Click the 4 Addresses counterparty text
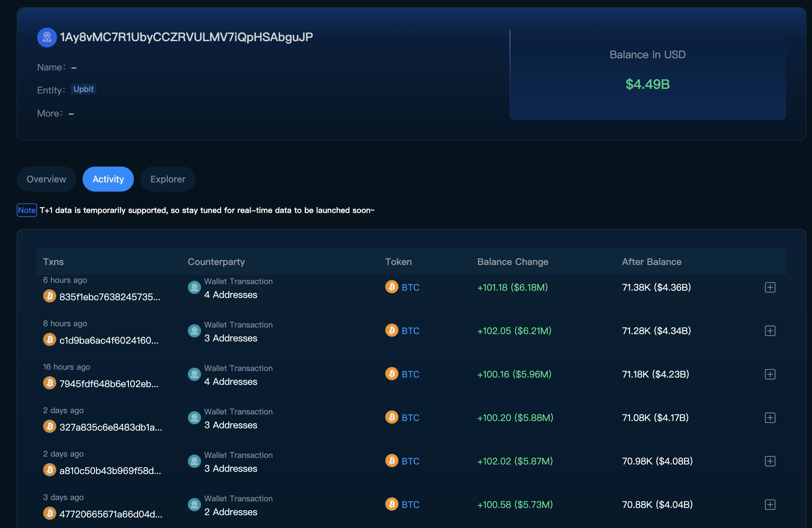Image resolution: width=812 pixels, height=528 pixels. click(230, 295)
